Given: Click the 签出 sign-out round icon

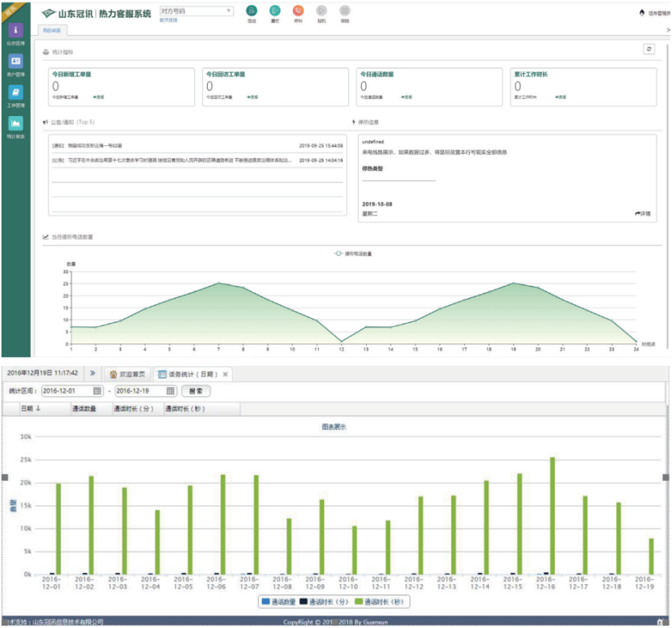Looking at the screenshot, I should [x=252, y=11].
